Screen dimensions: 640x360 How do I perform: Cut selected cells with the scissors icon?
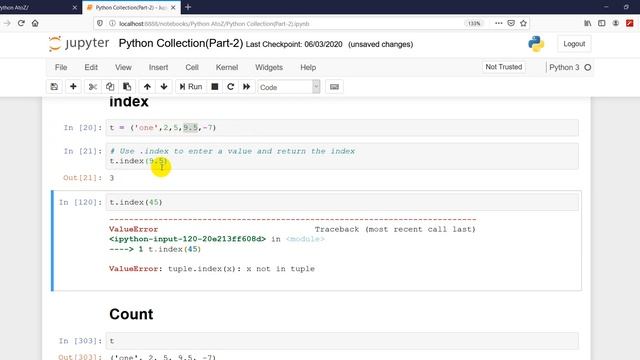tap(93, 87)
